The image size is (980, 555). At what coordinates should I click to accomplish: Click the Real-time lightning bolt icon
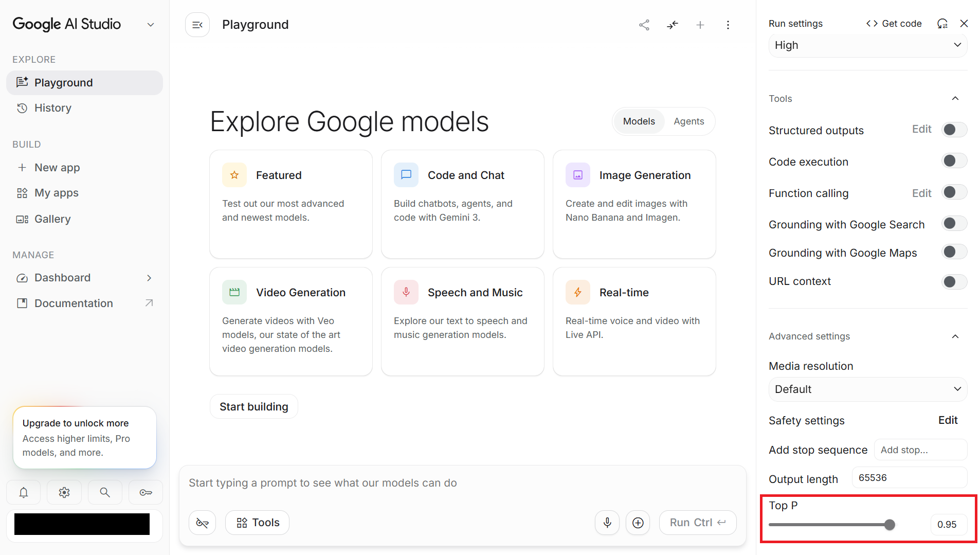[x=578, y=292]
